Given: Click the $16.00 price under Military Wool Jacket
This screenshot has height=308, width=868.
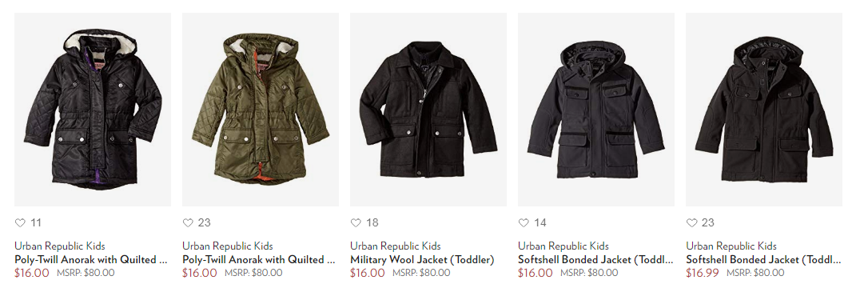Looking at the screenshot, I should click(x=367, y=273).
